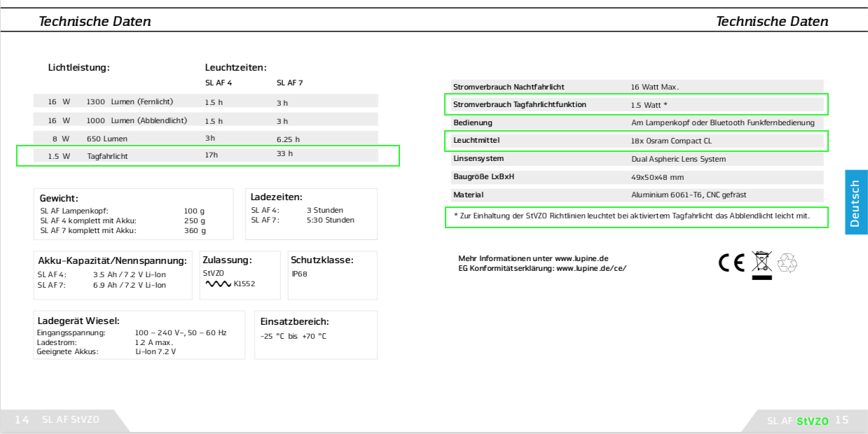Select the Stromverbrauch Tagfahrlichtfunktion row
This screenshot has width=868, height=434.
pyautogui.click(x=637, y=105)
